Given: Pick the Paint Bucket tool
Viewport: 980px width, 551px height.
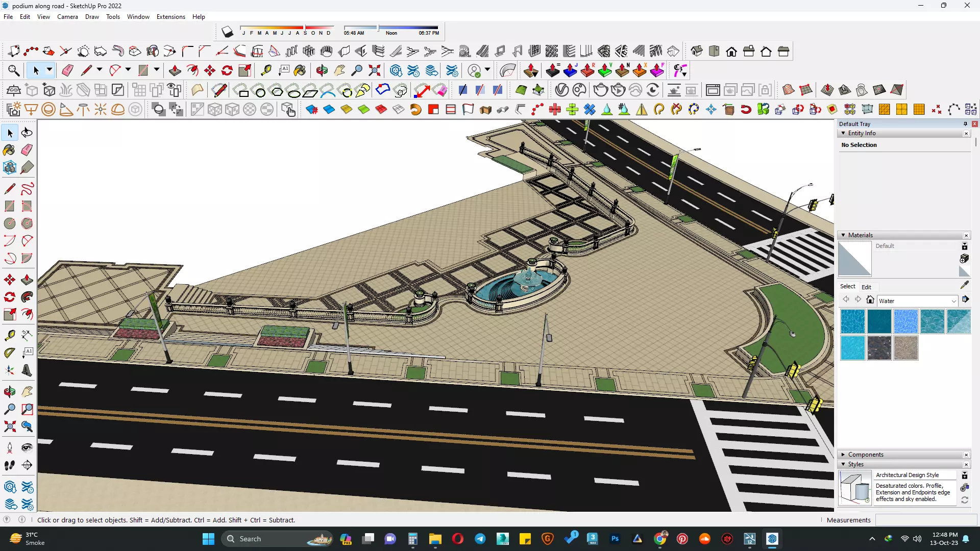Looking at the screenshot, I should click(9, 150).
